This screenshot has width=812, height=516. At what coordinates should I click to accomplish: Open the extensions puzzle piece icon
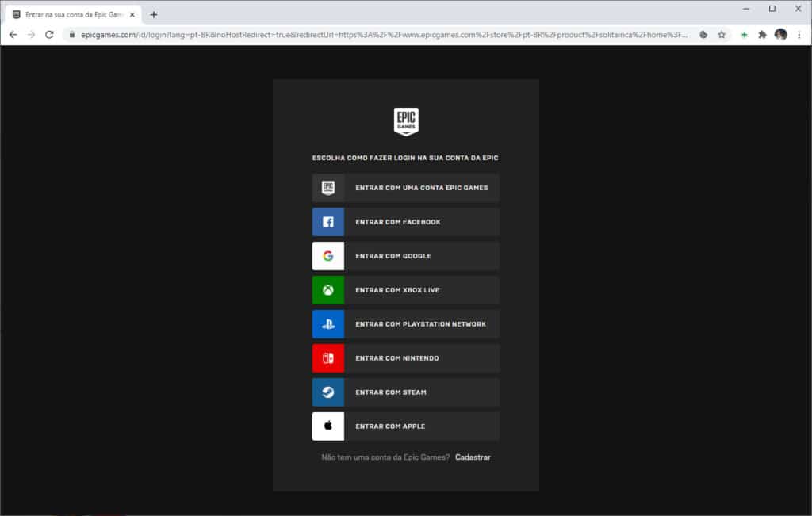[x=762, y=35]
